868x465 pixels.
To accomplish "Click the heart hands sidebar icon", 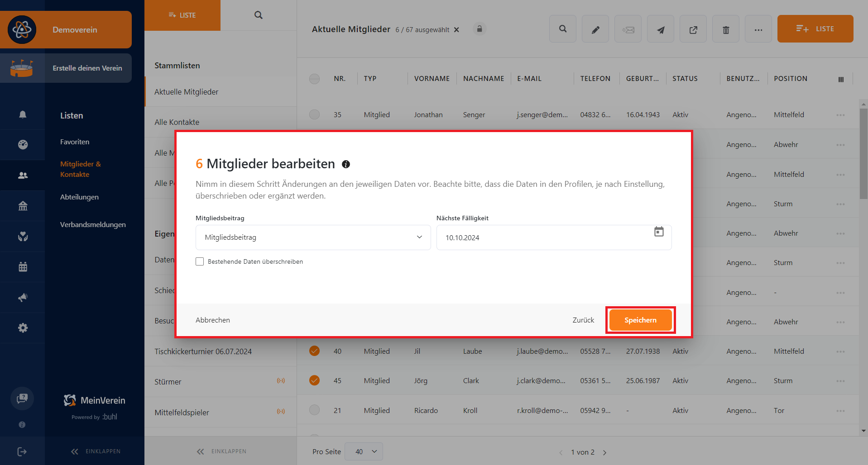I will pos(23,236).
